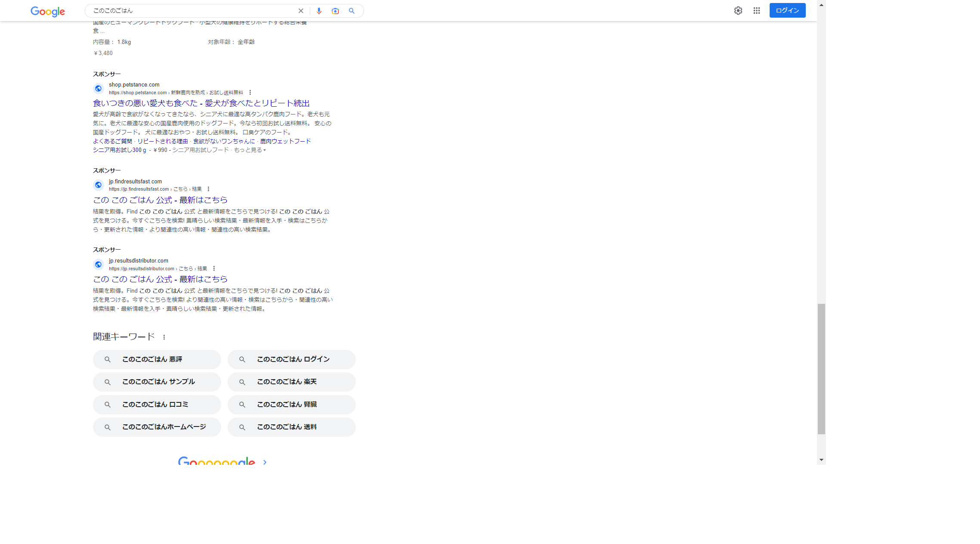Search related keyword このこのごはん 腎臓
The height and width of the screenshot is (544, 980).
coord(291,405)
